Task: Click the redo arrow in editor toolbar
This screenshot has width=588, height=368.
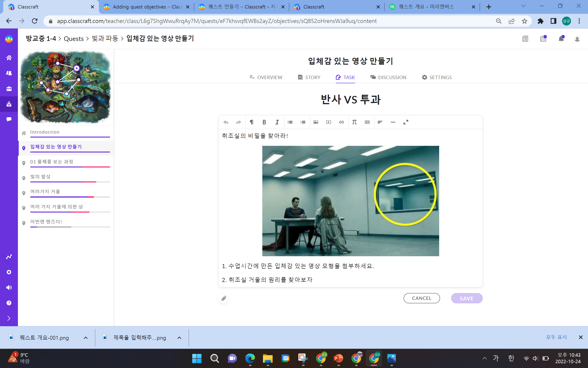Action: (239, 122)
